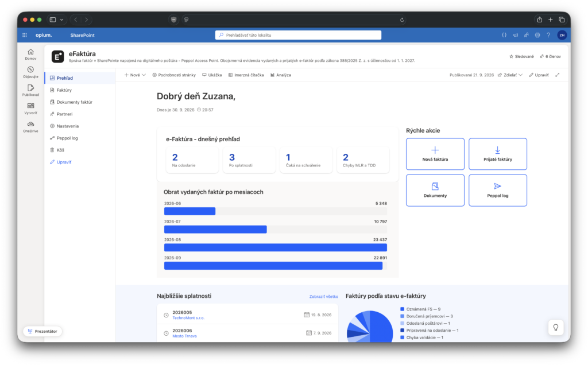Screen dimensions: 588x365
Task: Click the Peppol log quick action tile
Action: click(x=498, y=191)
